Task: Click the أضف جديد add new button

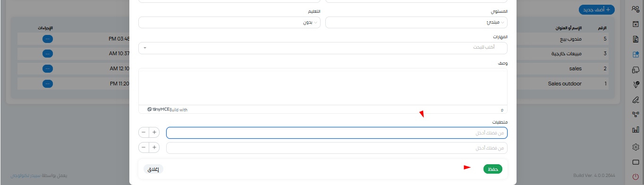Action: click(597, 9)
